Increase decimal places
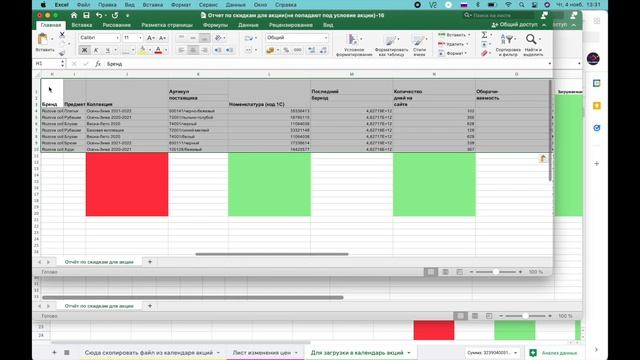Viewport: 640px width, 360px height. [311, 50]
